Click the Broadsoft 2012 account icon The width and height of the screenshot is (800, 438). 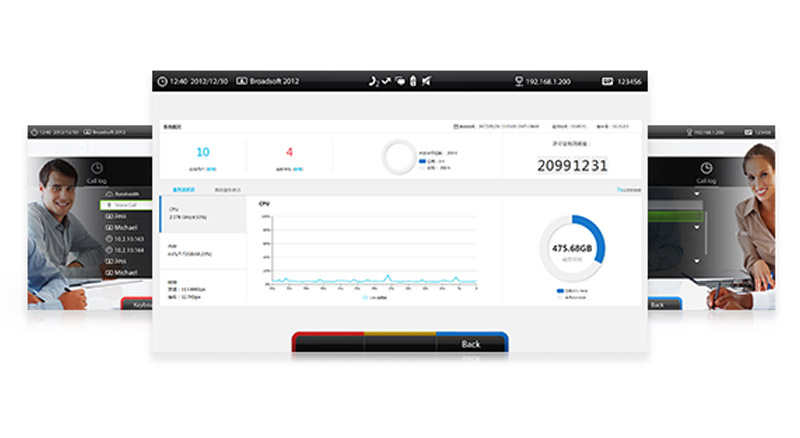[242, 80]
